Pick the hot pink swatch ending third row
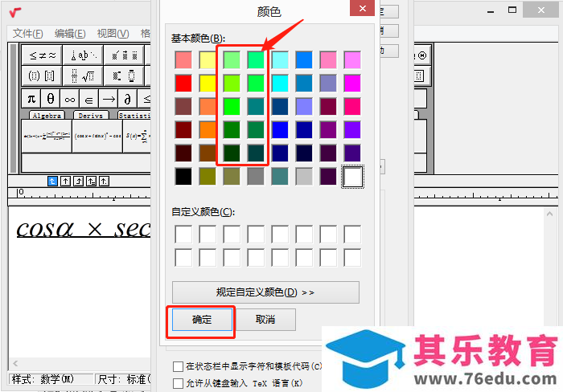The image size is (563, 392). coord(352,107)
